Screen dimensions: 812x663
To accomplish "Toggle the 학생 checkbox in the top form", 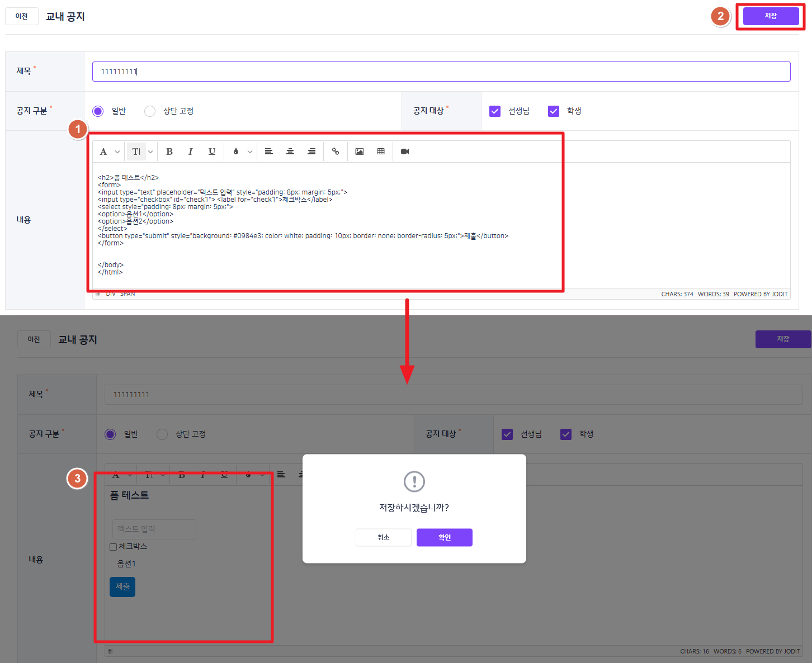I will [554, 111].
